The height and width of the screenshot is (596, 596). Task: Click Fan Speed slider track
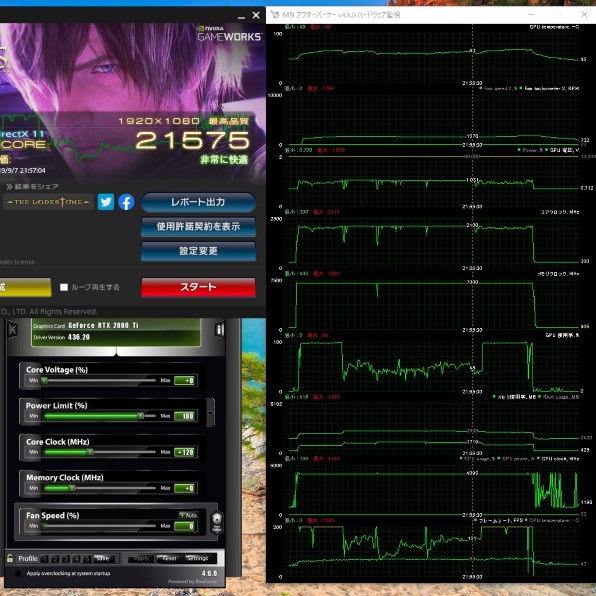[100, 526]
